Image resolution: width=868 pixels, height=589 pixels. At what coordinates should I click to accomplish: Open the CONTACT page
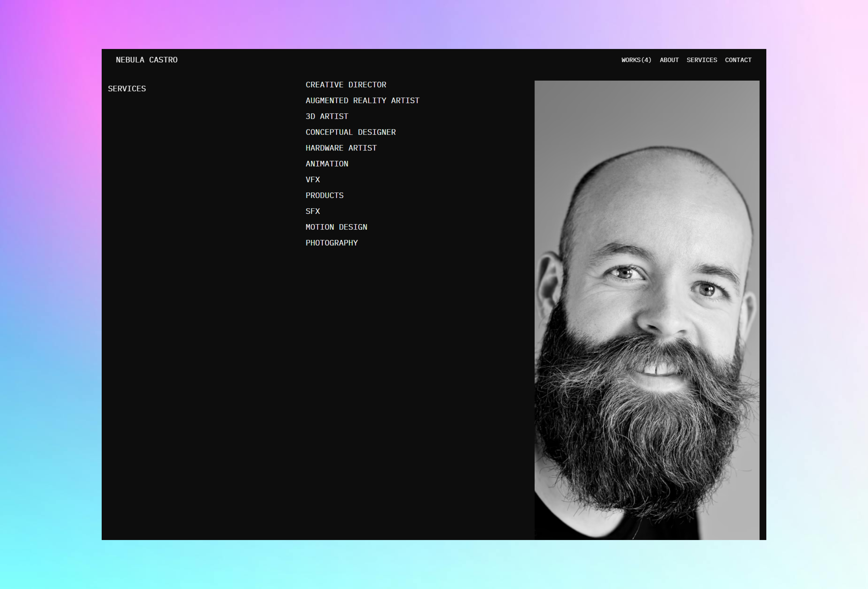738,60
